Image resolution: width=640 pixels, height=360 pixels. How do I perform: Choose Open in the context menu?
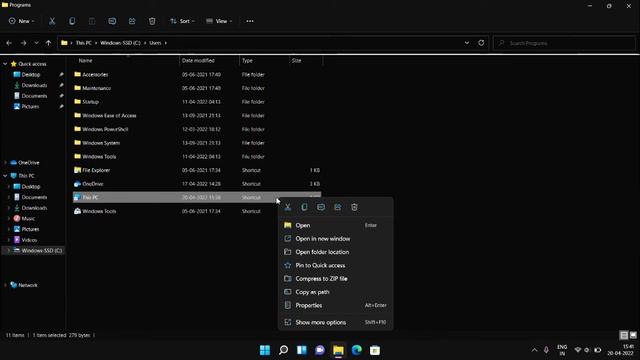coord(335,225)
